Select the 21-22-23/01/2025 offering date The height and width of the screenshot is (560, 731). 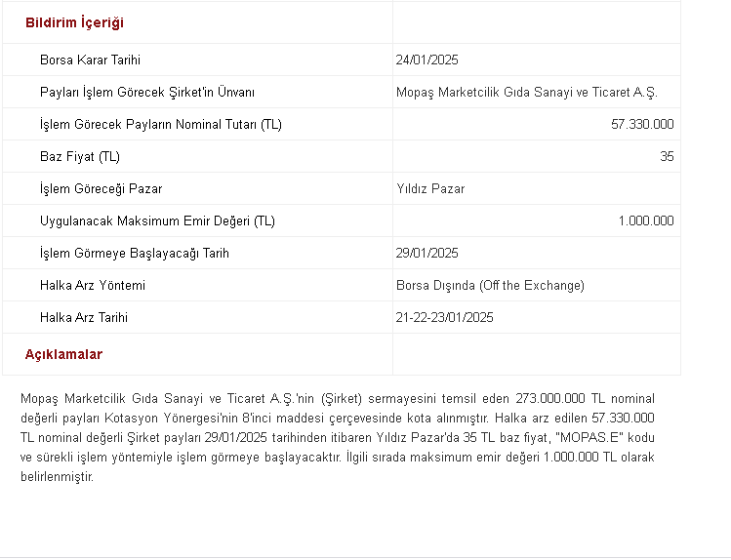coord(444,317)
